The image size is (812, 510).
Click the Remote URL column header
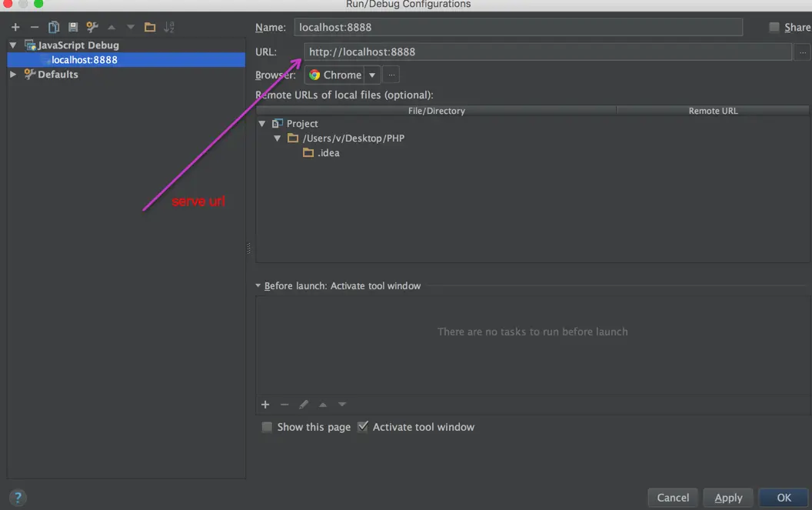(x=713, y=111)
